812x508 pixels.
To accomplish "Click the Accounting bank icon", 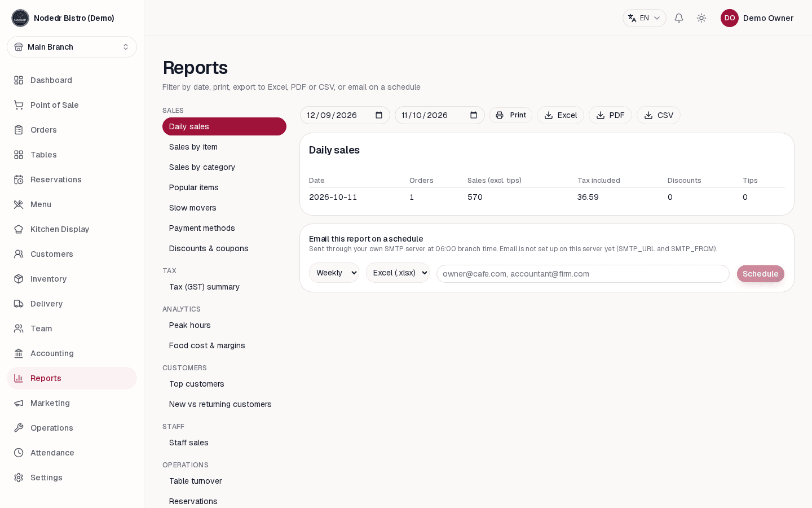I will point(19,353).
